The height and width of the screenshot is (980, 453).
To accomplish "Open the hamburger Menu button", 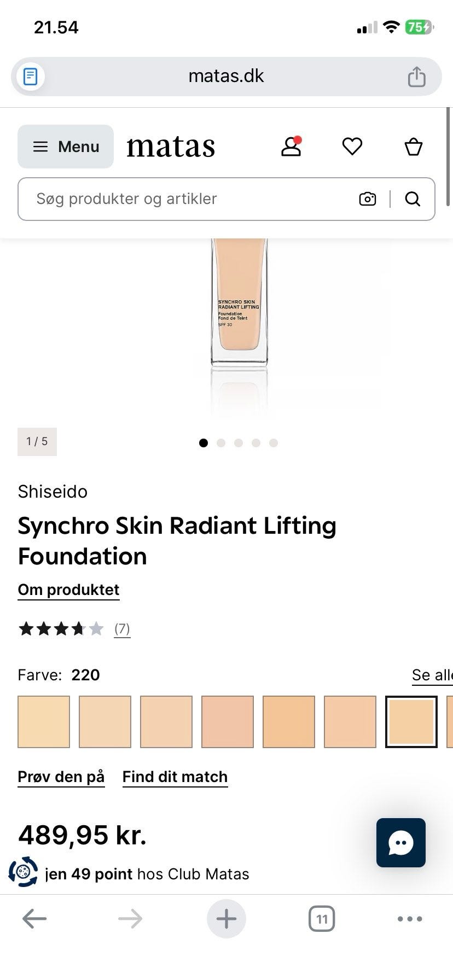I will (x=66, y=147).
